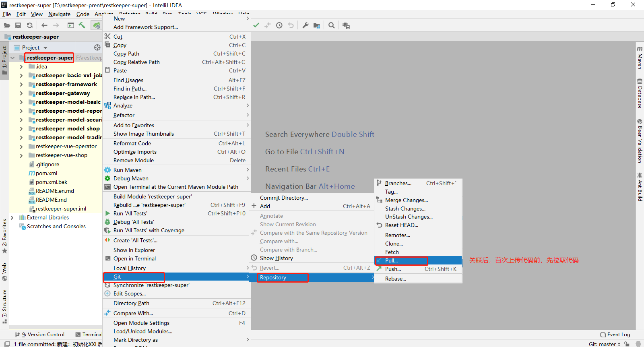The width and height of the screenshot is (644, 347).
Task: Choose Compare With... in context menu
Action: 177,313
